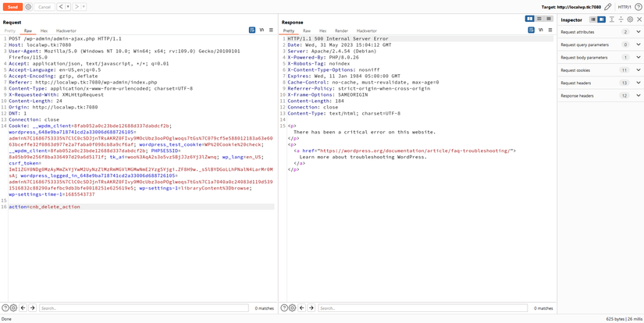
Task: Go back to previous request in history
Action: coord(61,7)
